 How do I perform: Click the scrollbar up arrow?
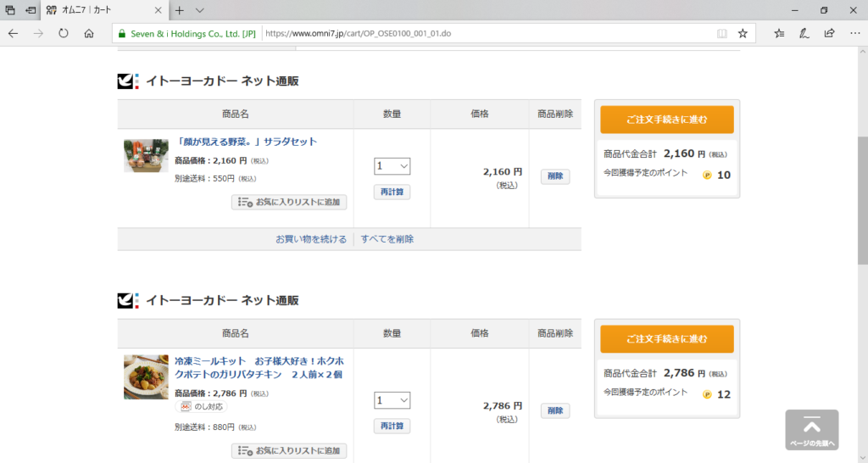click(x=862, y=52)
